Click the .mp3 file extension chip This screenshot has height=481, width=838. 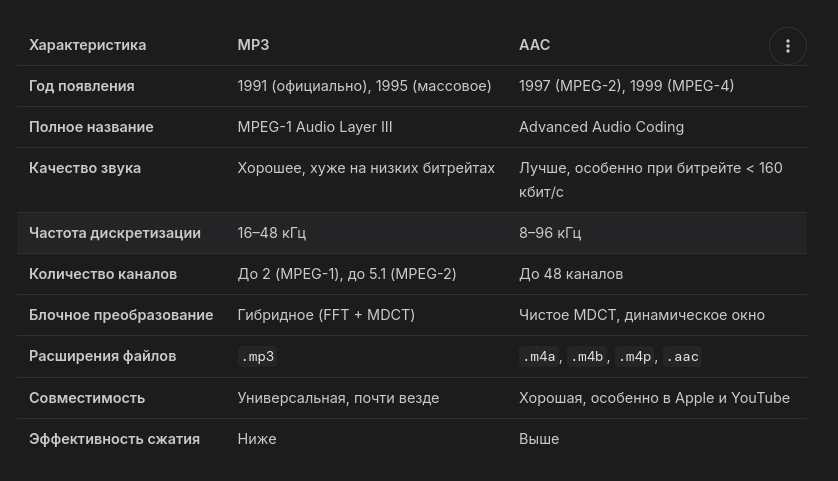coord(257,357)
